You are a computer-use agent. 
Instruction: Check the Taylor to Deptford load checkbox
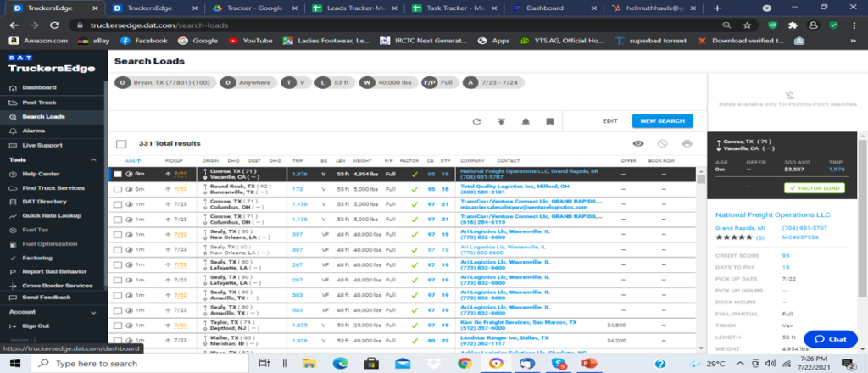(117, 325)
